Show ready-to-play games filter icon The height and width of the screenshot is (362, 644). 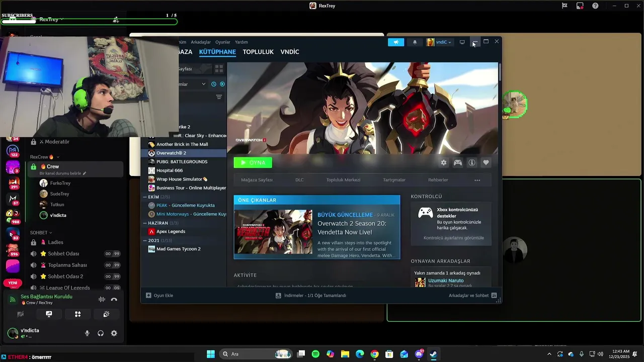(222, 84)
